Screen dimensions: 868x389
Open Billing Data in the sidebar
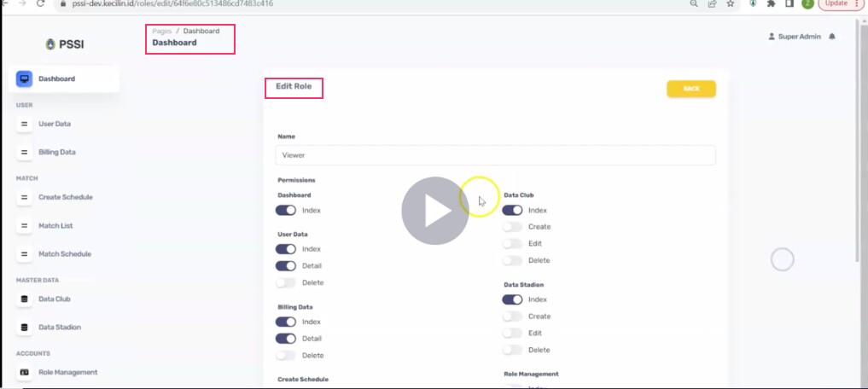[57, 152]
